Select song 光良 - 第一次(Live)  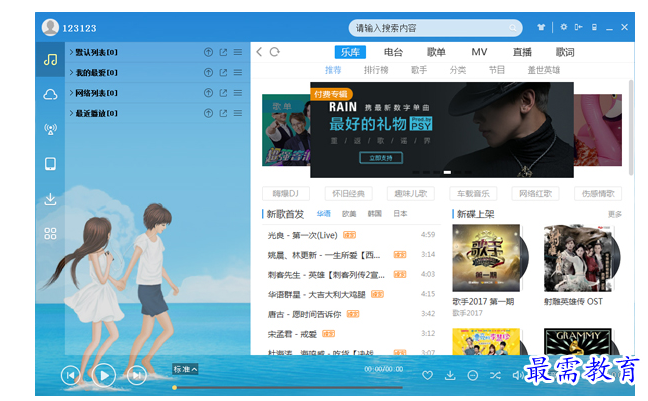(x=303, y=235)
